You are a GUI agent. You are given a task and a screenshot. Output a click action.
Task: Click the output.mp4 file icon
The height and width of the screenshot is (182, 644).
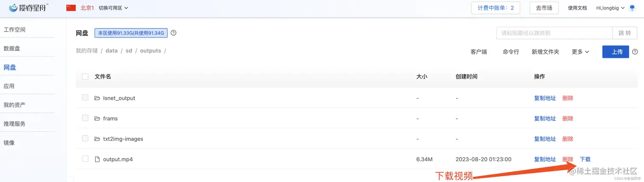tap(97, 159)
